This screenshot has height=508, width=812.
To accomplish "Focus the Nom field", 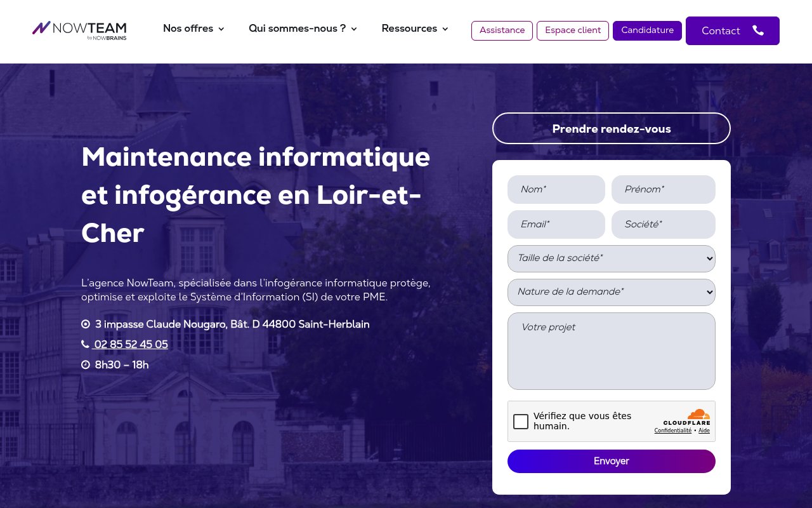I will click(x=556, y=189).
